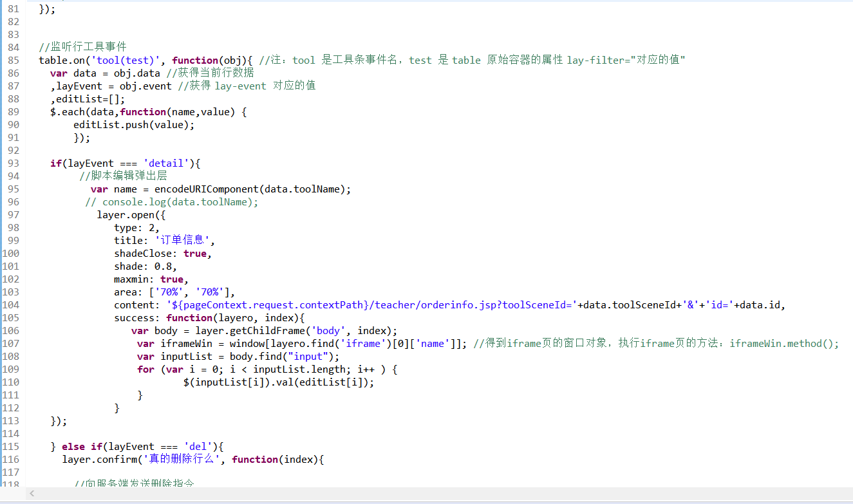Click '$.each' on line 89
The height and width of the screenshot is (504, 853).
coord(68,111)
